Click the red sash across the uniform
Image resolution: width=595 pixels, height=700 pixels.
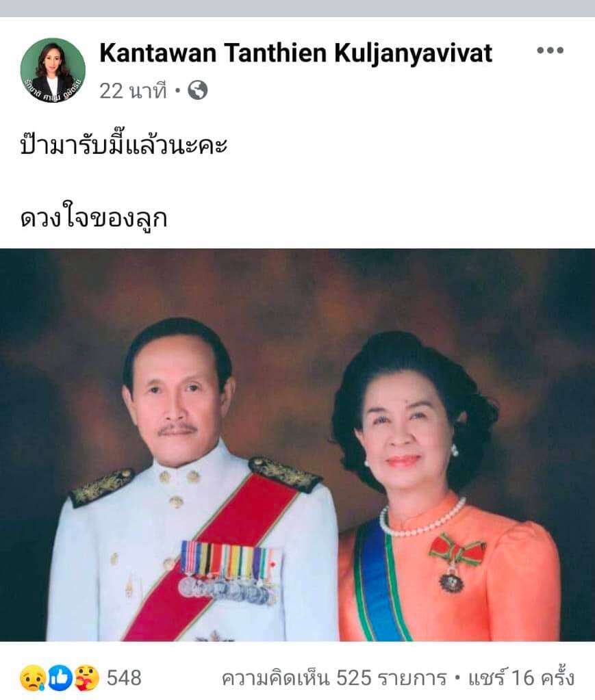pyautogui.click(x=210, y=558)
